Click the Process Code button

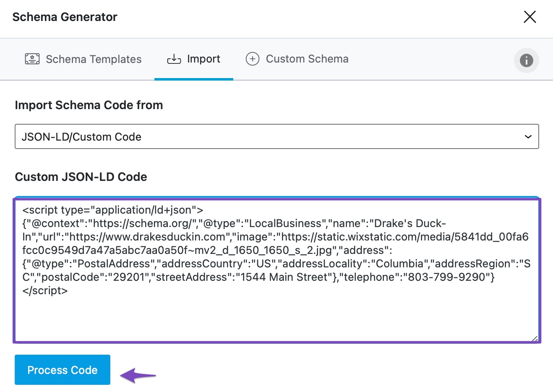[x=63, y=370]
